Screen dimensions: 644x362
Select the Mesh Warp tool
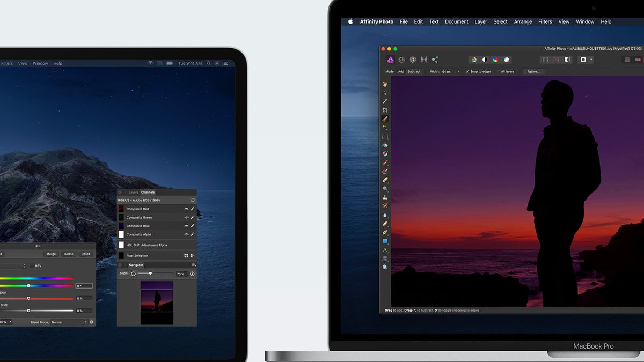point(385,258)
